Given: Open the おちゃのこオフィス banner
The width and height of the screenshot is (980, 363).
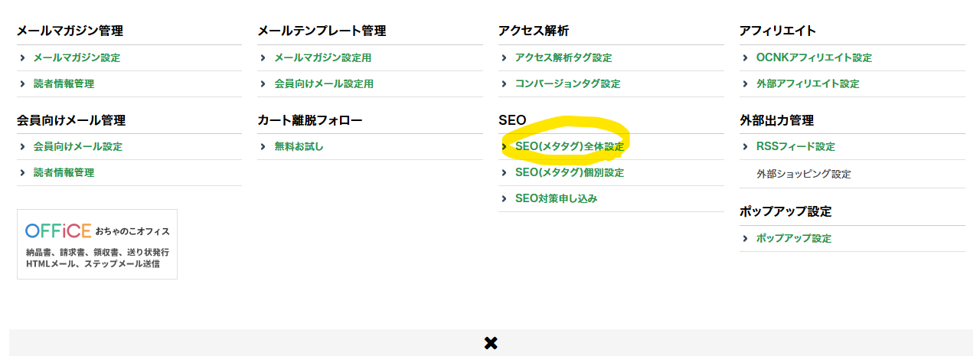Looking at the screenshot, I should click(97, 244).
